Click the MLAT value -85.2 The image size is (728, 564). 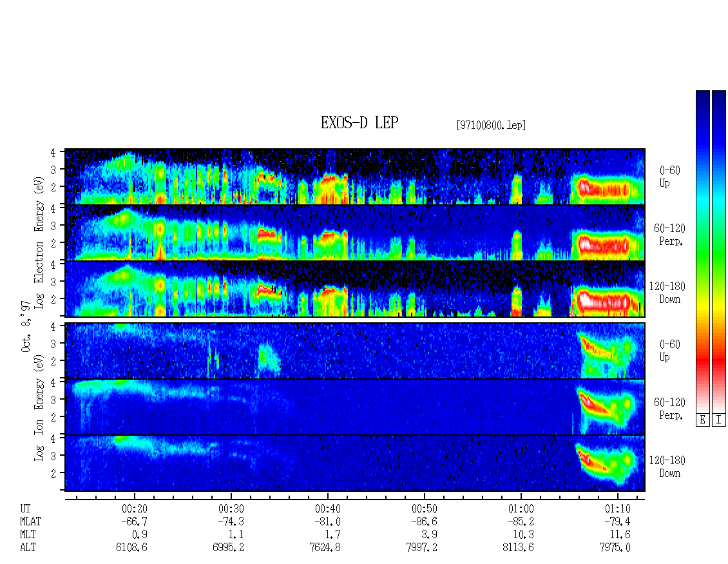pyautogui.click(x=521, y=521)
